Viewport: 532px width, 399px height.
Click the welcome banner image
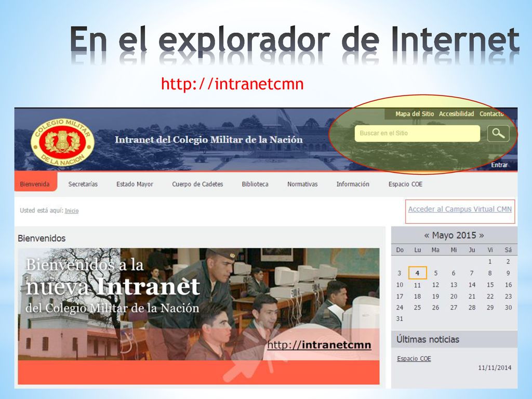pos(199,316)
